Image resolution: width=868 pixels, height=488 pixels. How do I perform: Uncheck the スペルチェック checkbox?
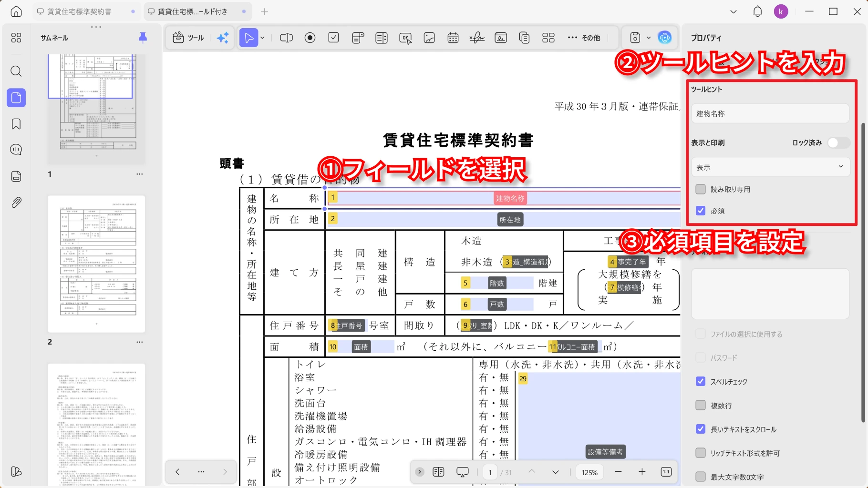coord(701,381)
